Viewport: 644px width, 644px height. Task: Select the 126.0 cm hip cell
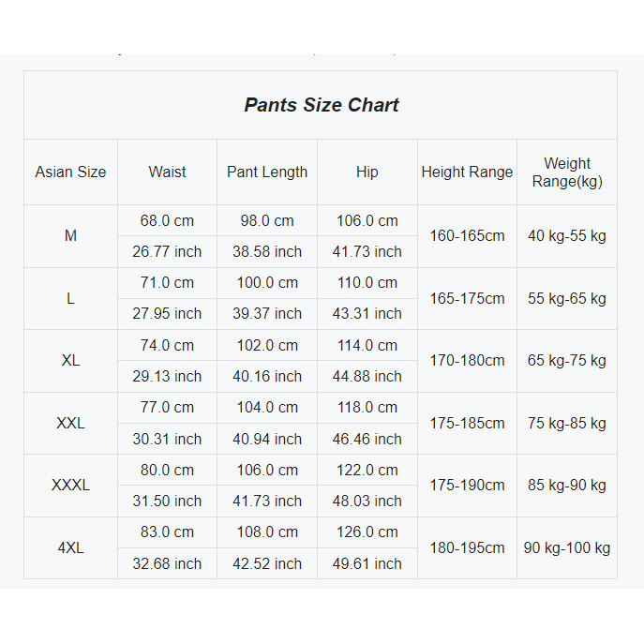pyautogui.click(x=367, y=532)
